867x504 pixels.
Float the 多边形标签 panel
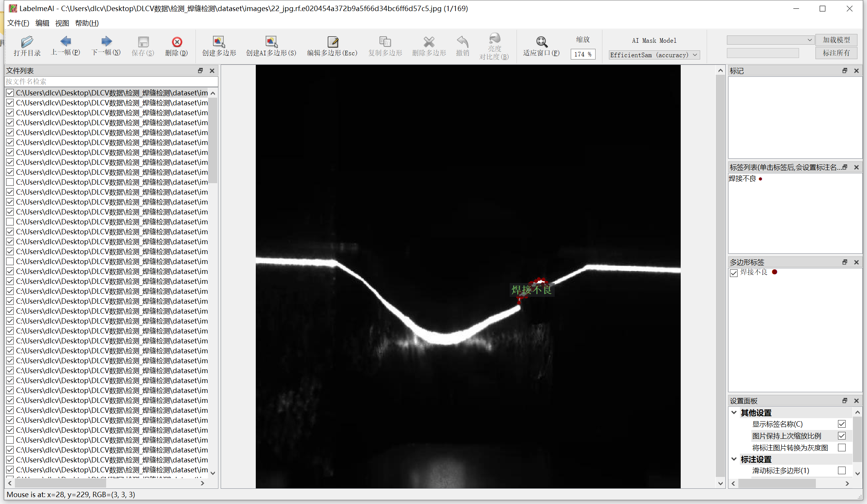[x=845, y=262]
